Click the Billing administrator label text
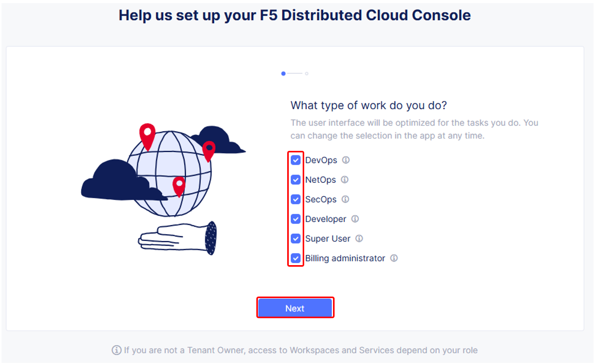 point(345,258)
